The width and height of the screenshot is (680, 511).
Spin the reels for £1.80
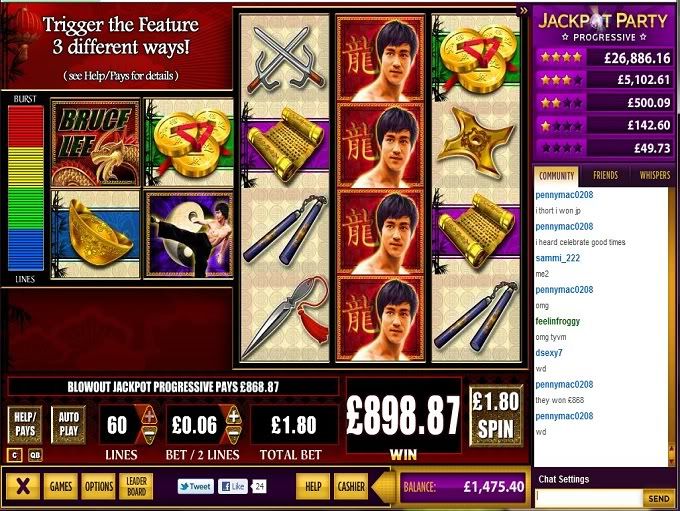496,416
